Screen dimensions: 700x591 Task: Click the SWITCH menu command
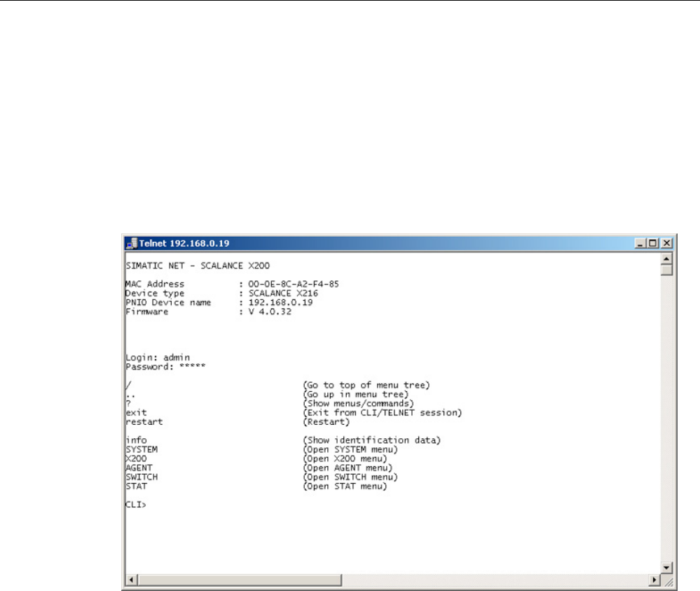click(x=142, y=477)
